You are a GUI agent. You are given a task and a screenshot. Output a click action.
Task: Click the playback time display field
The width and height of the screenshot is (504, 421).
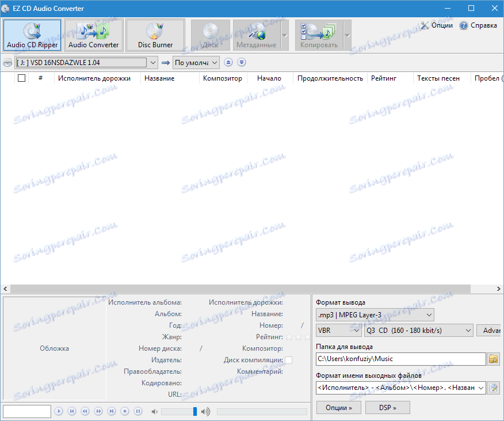[x=27, y=411]
